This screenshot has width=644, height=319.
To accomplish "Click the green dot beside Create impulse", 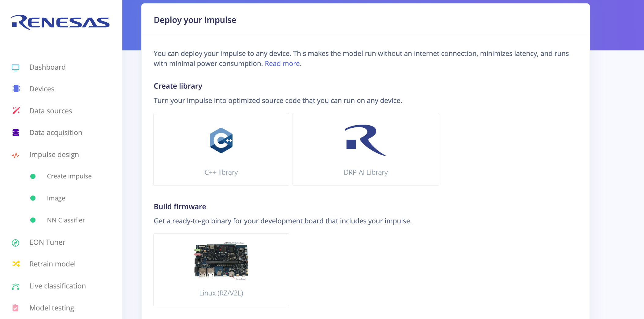I will point(33,176).
